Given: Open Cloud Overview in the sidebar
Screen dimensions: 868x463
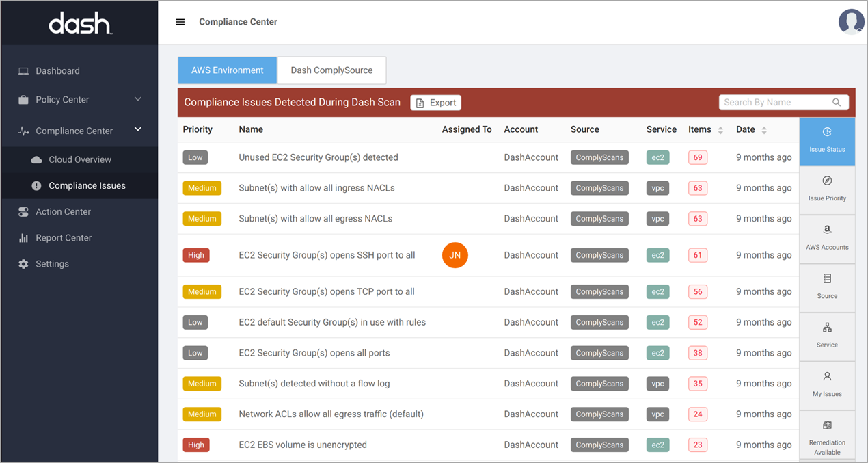Looking at the screenshot, I should point(79,160).
